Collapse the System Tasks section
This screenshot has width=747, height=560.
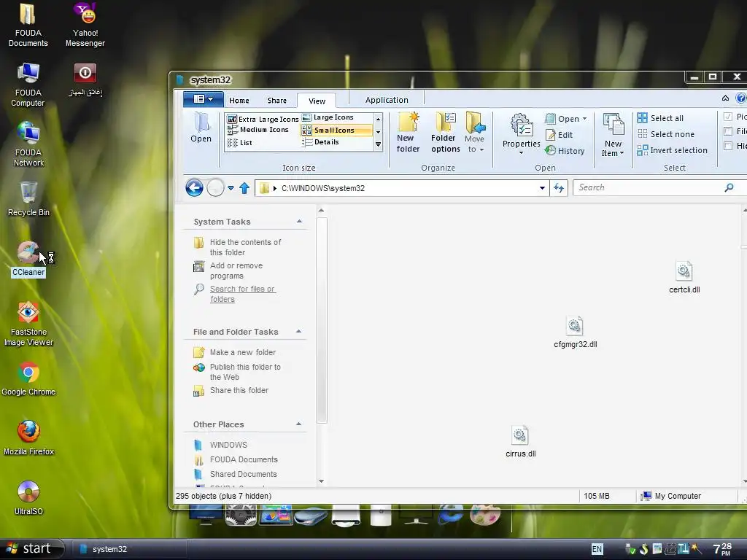point(299,222)
